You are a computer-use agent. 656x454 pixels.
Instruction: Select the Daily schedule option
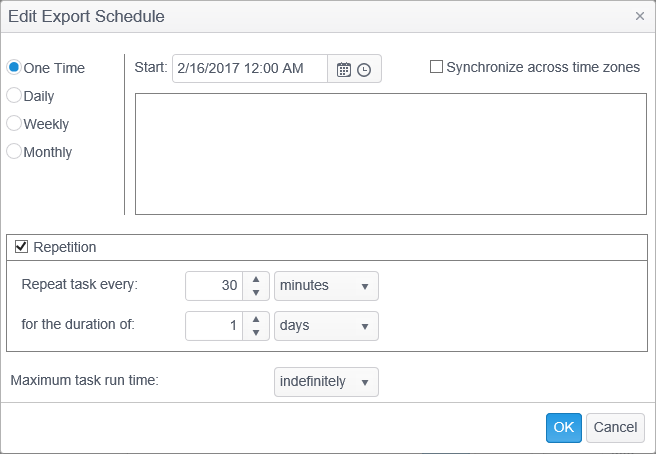click(14, 96)
